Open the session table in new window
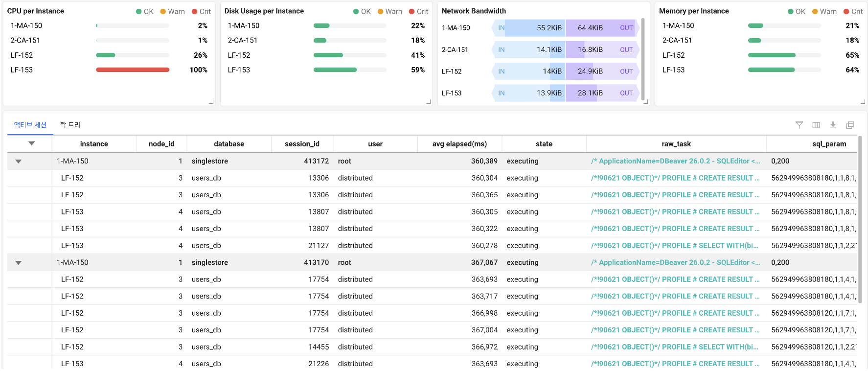This screenshot has width=868, height=371. (850, 125)
